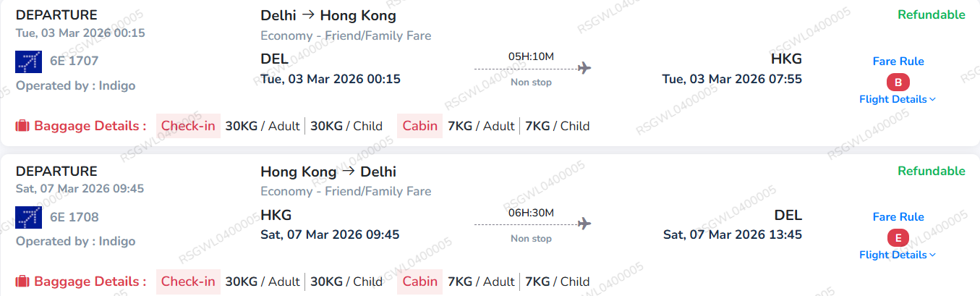Click the red B fare class badge

[898, 82]
